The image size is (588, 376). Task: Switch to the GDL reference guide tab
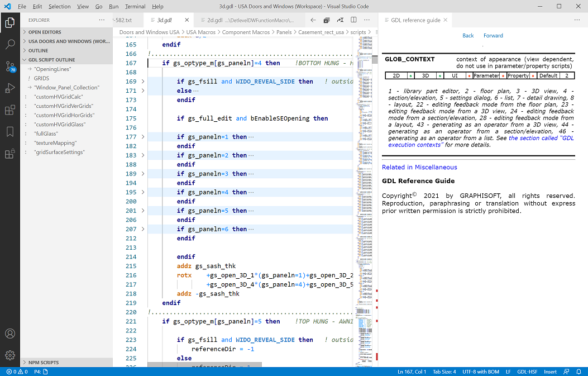click(x=415, y=18)
